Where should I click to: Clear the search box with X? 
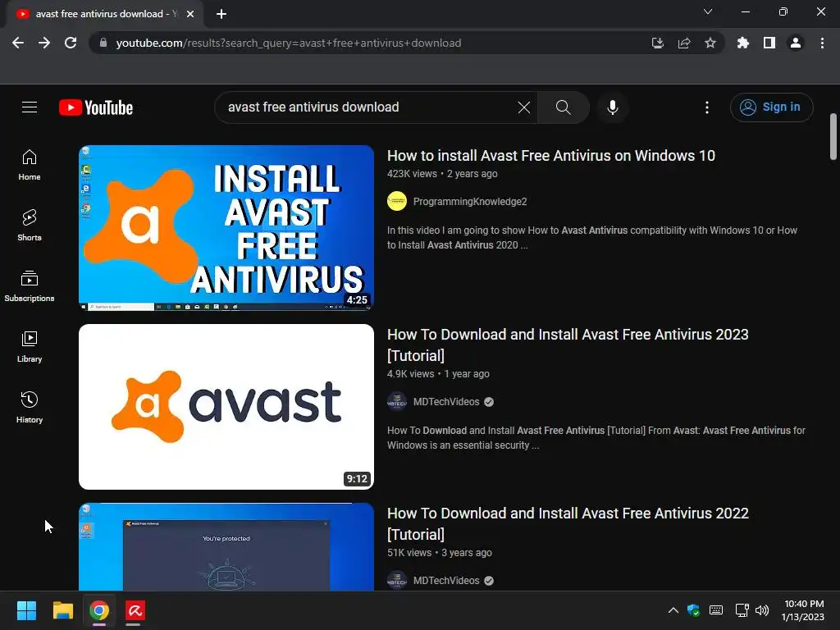(x=524, y=107)
